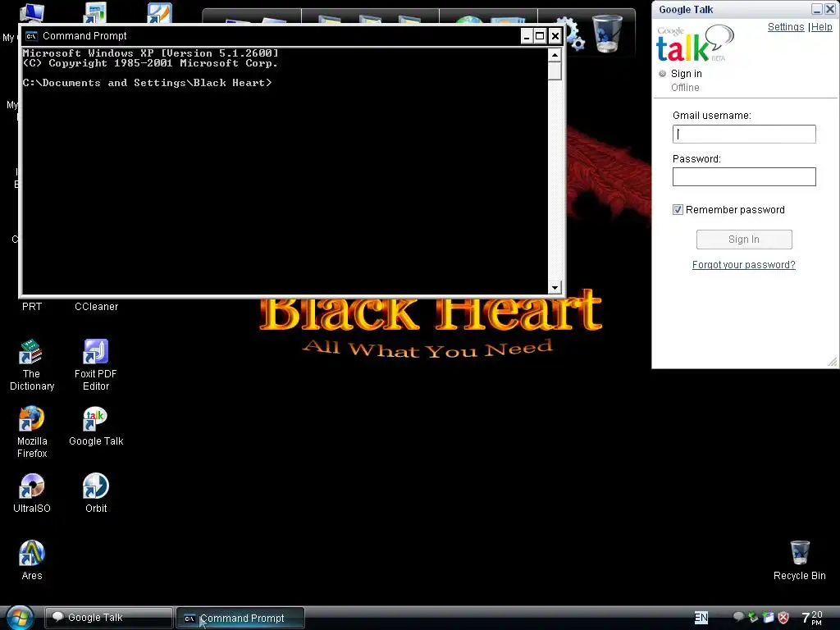Minimize the Command Prompt window
The height and width of the screenshot is (630, 840).
point(527,36)
